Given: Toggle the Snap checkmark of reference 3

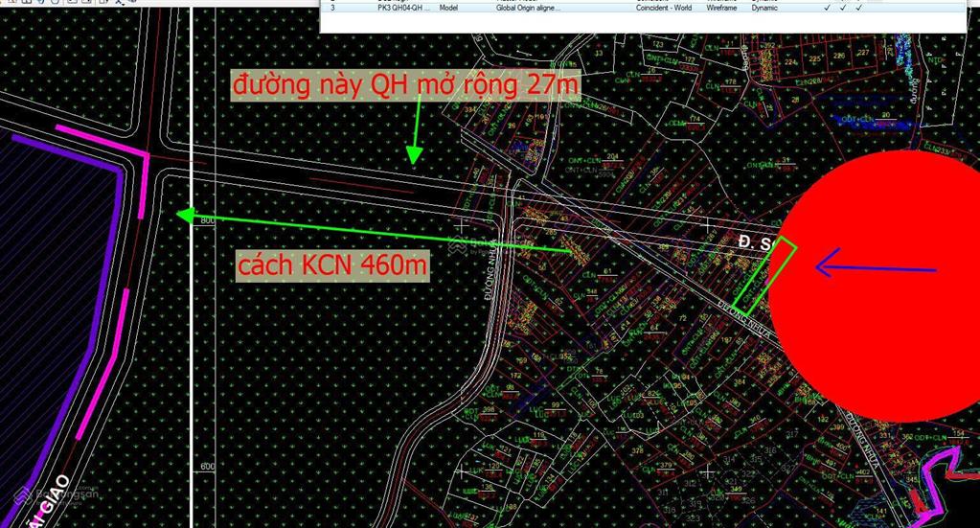Looking at the screenshot, I should [x=843, y=8].
